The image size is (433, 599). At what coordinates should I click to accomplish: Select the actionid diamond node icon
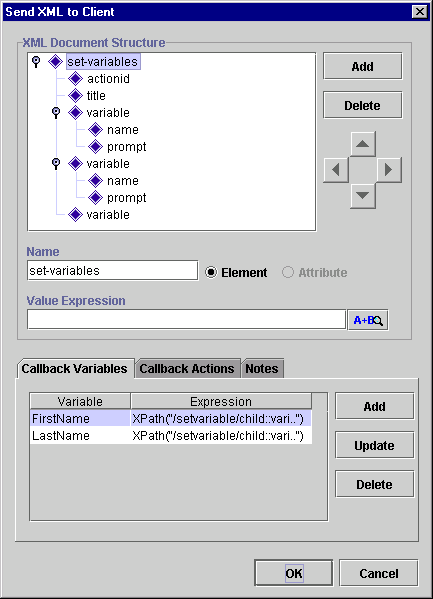coord(75,79)
